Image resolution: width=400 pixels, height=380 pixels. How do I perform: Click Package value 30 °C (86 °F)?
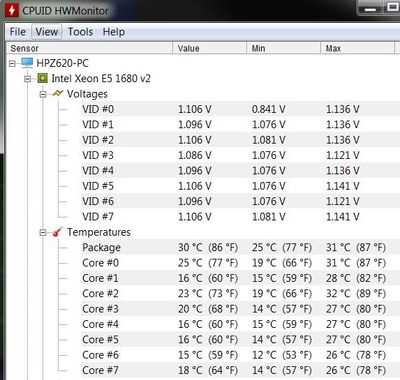[x=208, y=247]
